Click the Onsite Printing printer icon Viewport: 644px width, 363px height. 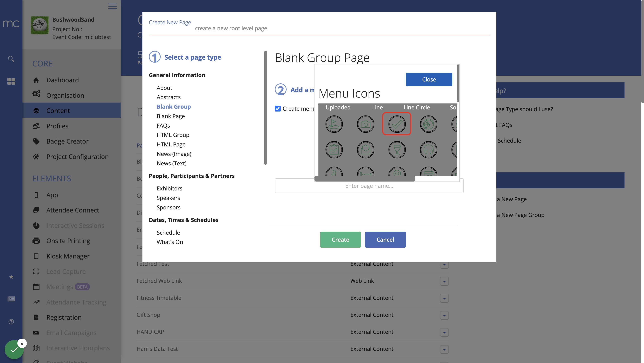[x=36, y=241]
